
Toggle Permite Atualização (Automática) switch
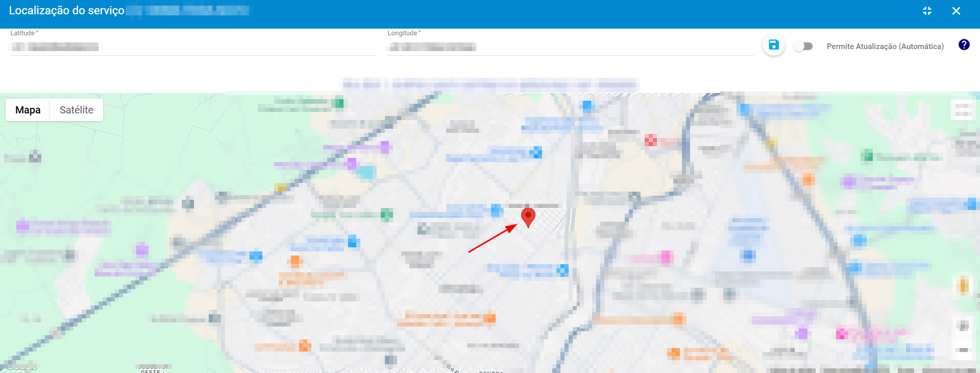(x=803, y=46)
